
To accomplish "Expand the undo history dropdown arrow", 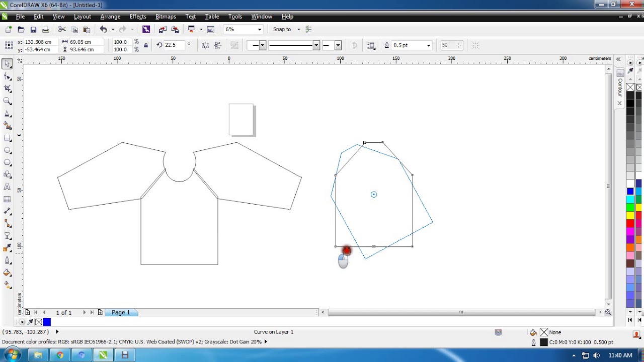I will [x=113, y=30].
